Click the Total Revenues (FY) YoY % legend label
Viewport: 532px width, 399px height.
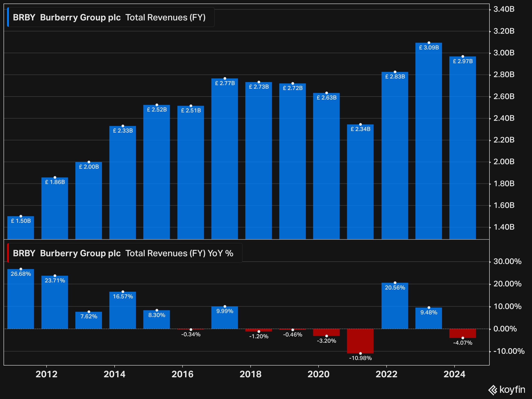point(179,253)
